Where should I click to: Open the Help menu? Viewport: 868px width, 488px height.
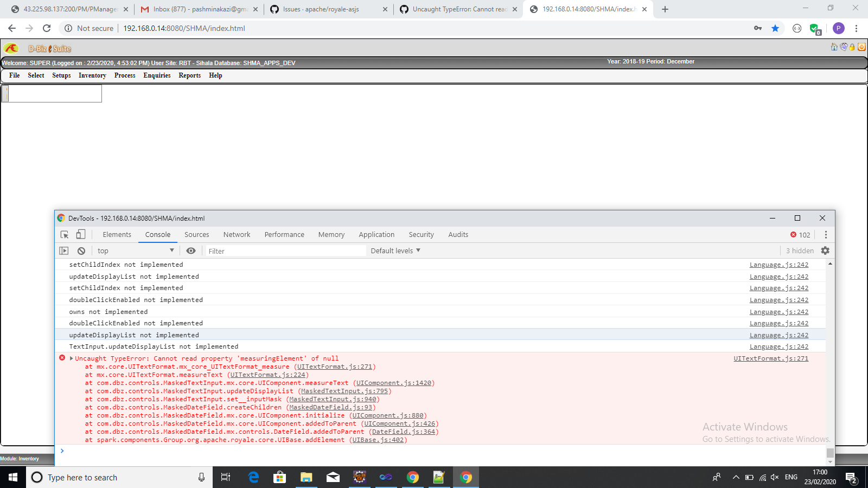pyautogui.click(x=215, y=75)
